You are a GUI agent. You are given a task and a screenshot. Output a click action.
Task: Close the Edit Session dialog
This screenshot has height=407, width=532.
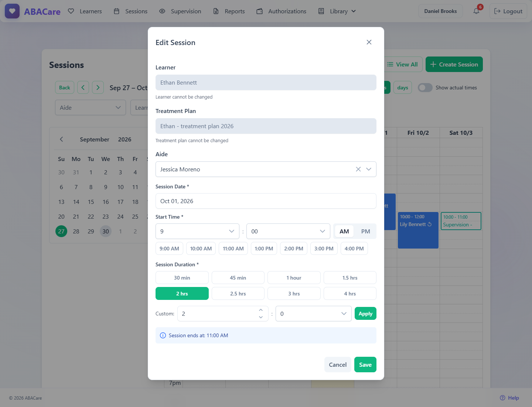[x=369, y=42]
